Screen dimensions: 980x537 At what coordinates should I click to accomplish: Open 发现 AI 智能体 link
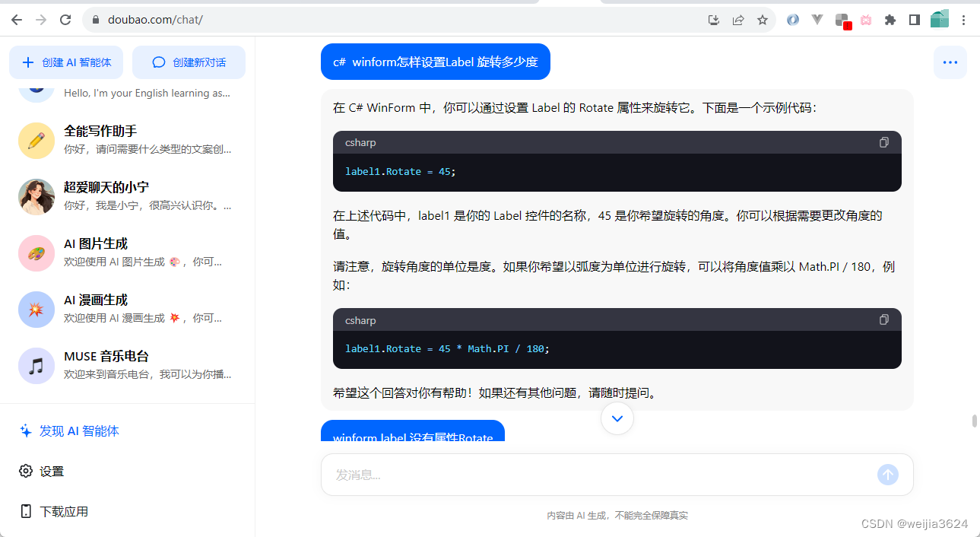click(69, 431)
